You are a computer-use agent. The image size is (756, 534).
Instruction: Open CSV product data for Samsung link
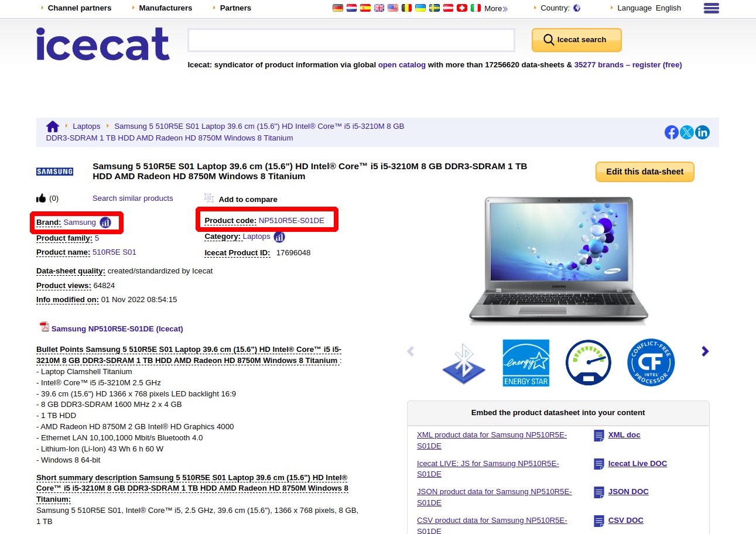[492, 525]
